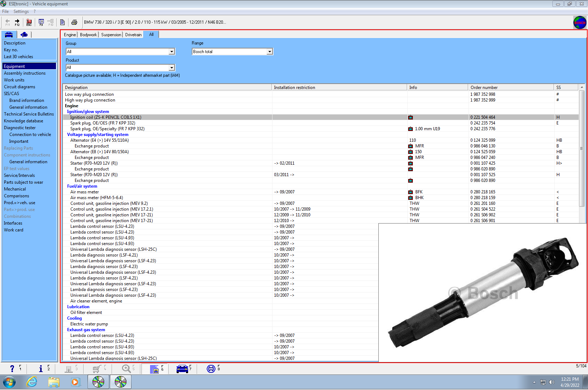588x390 pixels.
Task: Open picture icon for Alternator E8 row
Action: click(x=410, y=152)
